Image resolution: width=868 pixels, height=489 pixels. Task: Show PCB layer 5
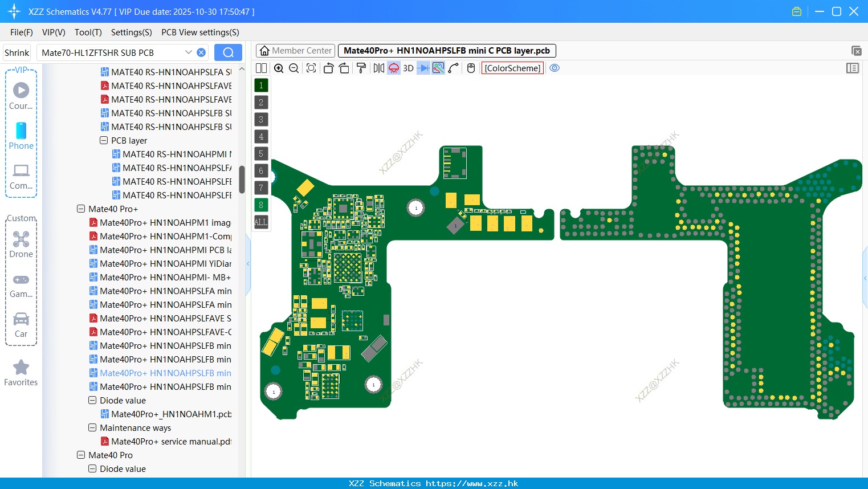[x=261, y=153]
